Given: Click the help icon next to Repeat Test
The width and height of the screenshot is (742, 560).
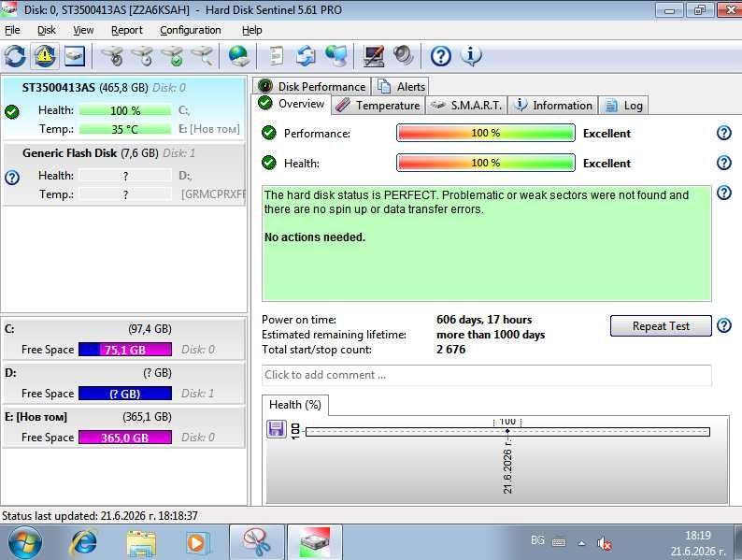Looking at the screenshot, I should click(x=724, y=325).
